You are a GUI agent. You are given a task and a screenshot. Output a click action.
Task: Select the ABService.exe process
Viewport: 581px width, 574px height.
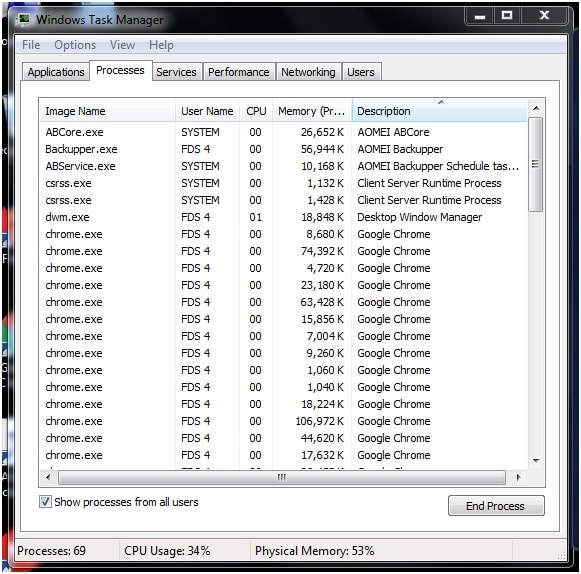click(283, 166)
